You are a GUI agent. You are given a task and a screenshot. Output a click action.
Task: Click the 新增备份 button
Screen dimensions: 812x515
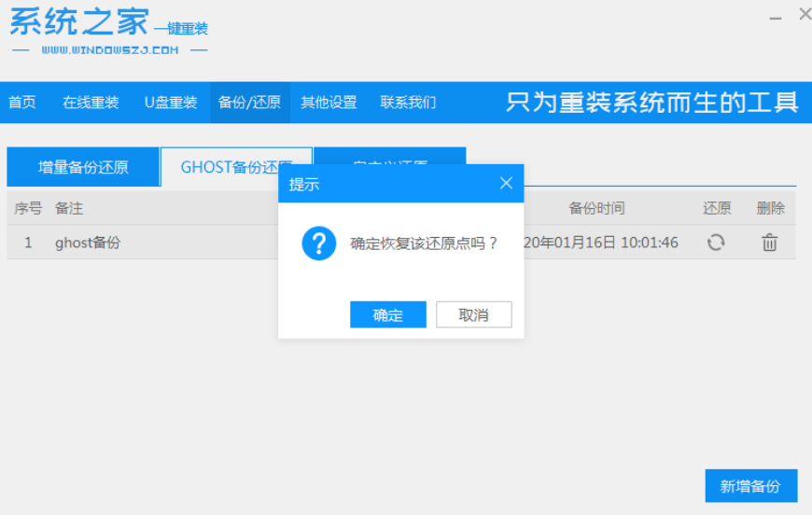click(750, 486)
